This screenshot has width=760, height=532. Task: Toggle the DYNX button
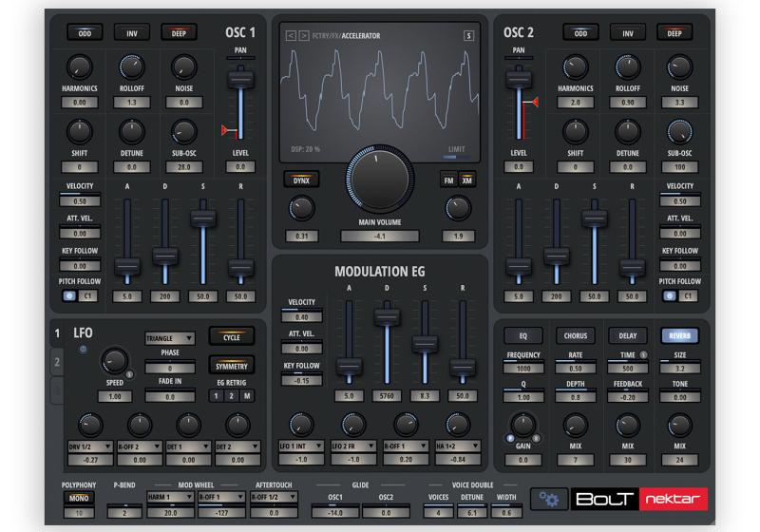pyautogui.click(x=301, y=180)
